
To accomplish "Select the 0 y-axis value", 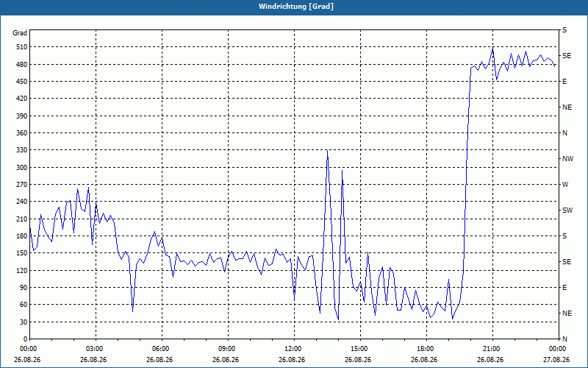I will tap(25, 339).
